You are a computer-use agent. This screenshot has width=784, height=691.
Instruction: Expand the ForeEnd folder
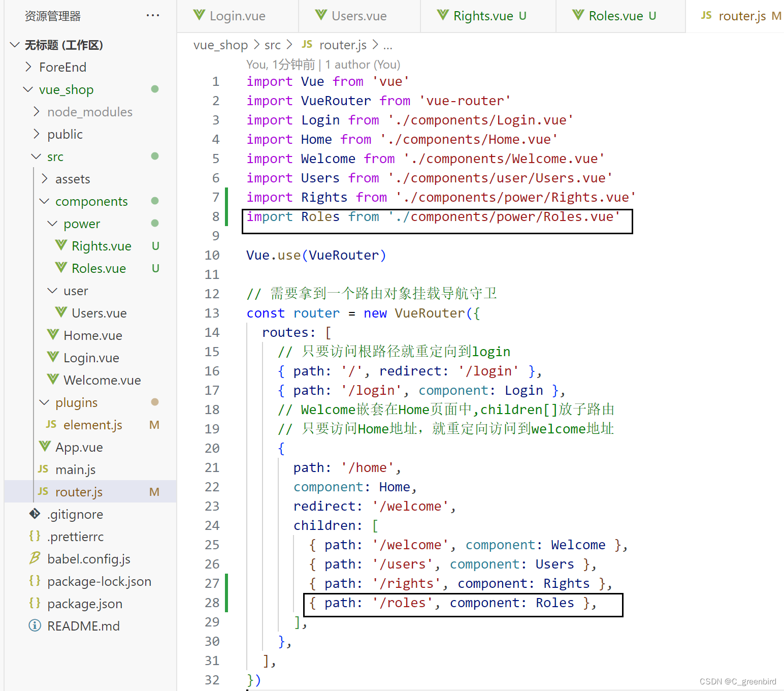pyautogui.click(x=28, y=67)
